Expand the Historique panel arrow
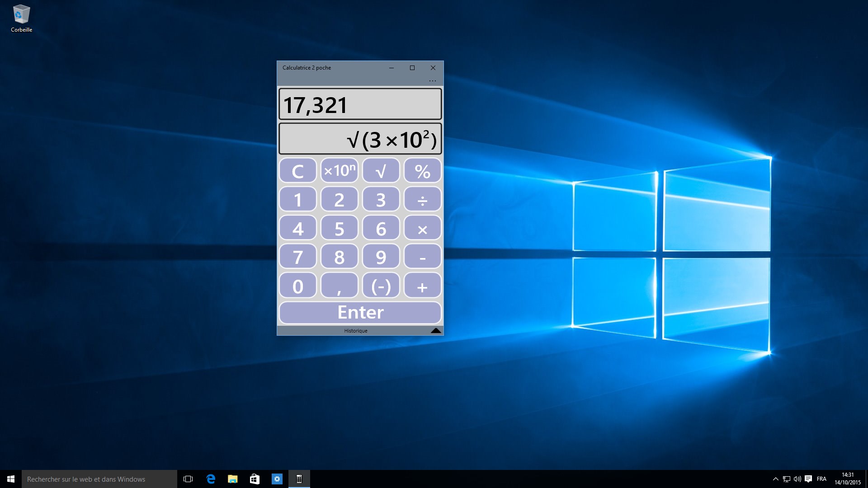Screen dimensions: 868x488 click(435, 331)
